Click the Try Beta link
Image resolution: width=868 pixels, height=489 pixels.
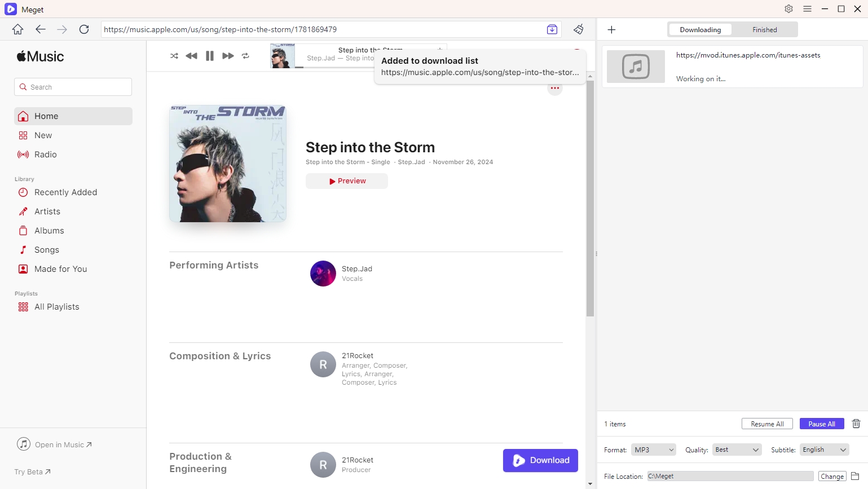click(32, 472)
